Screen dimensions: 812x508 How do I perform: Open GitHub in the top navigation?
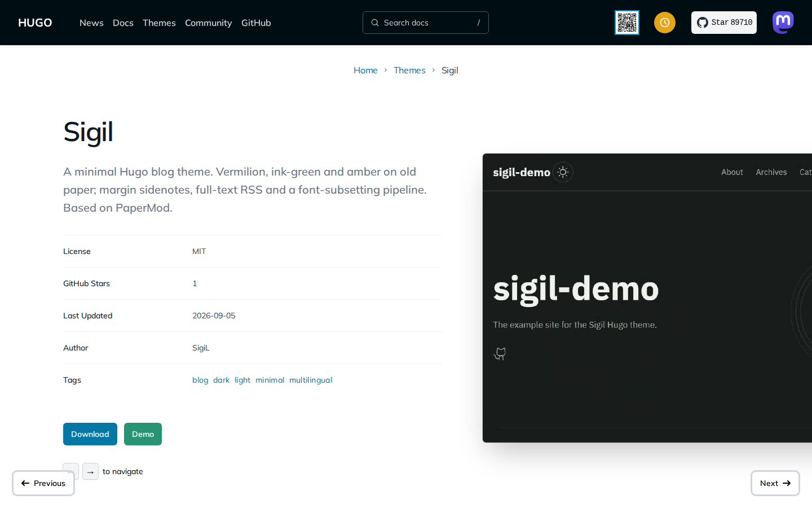256,23
